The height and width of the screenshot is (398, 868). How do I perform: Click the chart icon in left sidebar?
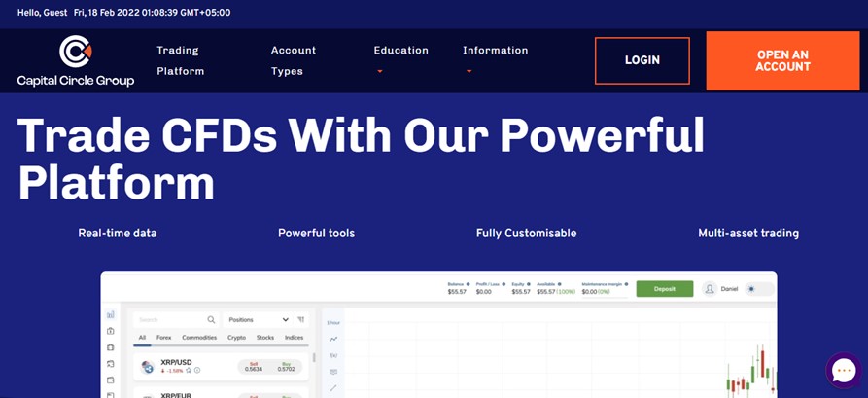111,314
